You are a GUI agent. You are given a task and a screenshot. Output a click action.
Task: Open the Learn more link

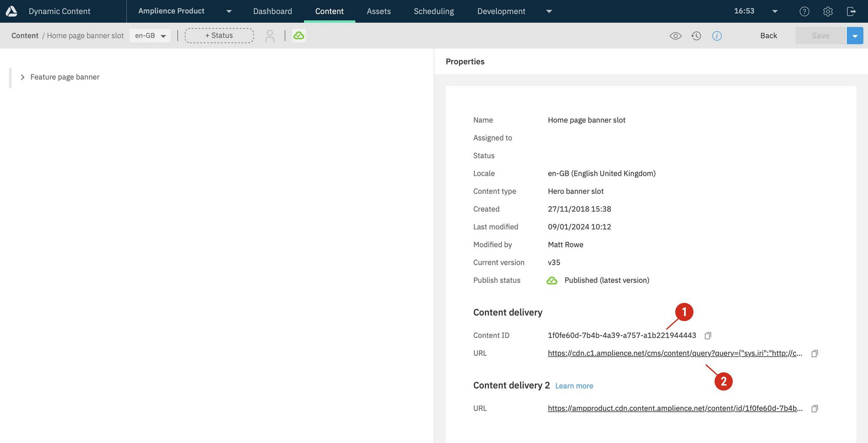click(x=574, y=386)
